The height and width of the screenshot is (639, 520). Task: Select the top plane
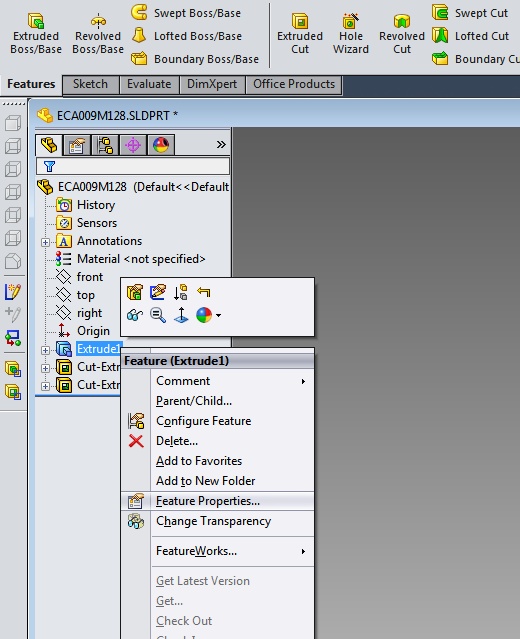75,295
